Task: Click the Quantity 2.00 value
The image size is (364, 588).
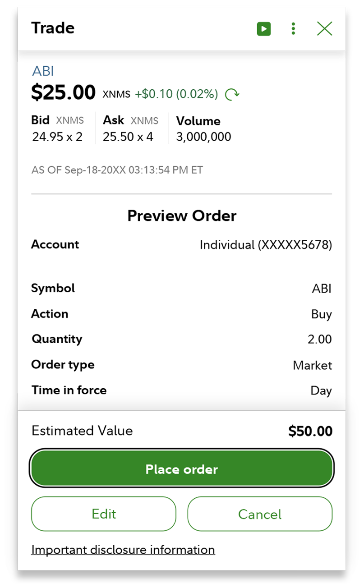Action: pyautogui.click(x=319, y=339)
